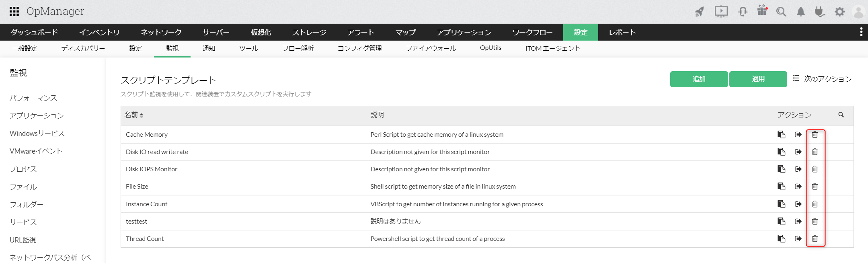This screenshot has width=868, height=263.
Task: Open the alarm bell notifications
Action: 801,12
